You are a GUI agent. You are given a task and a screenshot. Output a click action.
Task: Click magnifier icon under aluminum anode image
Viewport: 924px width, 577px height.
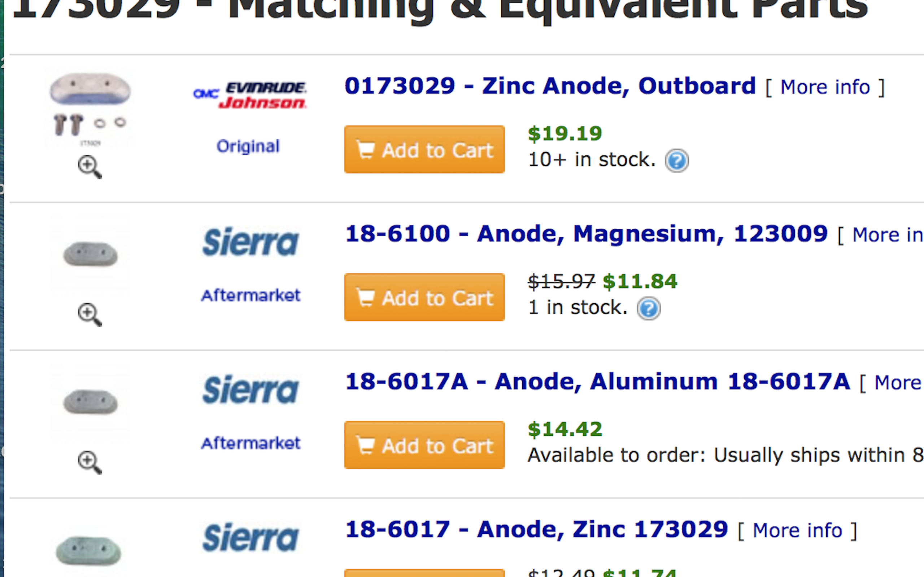coord(90,462)
